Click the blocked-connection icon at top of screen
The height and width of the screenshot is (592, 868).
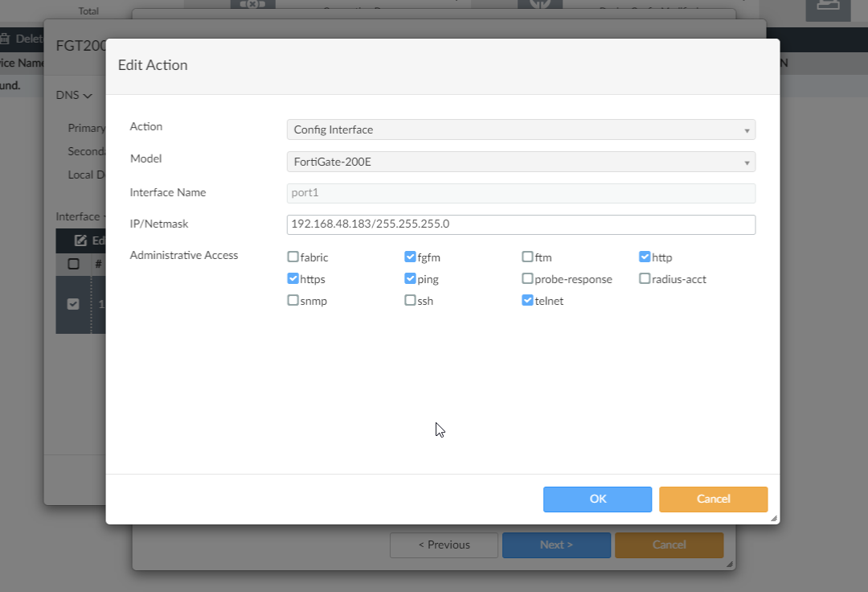(252, 4)
